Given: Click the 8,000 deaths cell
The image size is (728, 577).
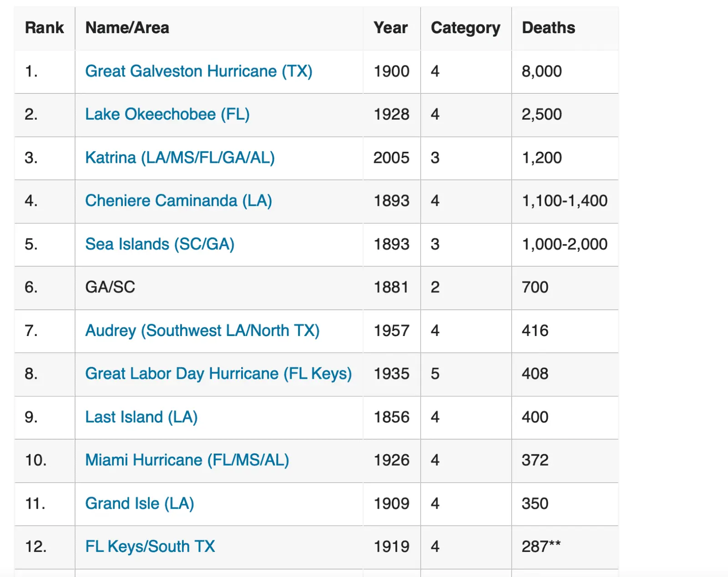Looking at the screenshot, I should pyautogui.click(x=541, y=71).
